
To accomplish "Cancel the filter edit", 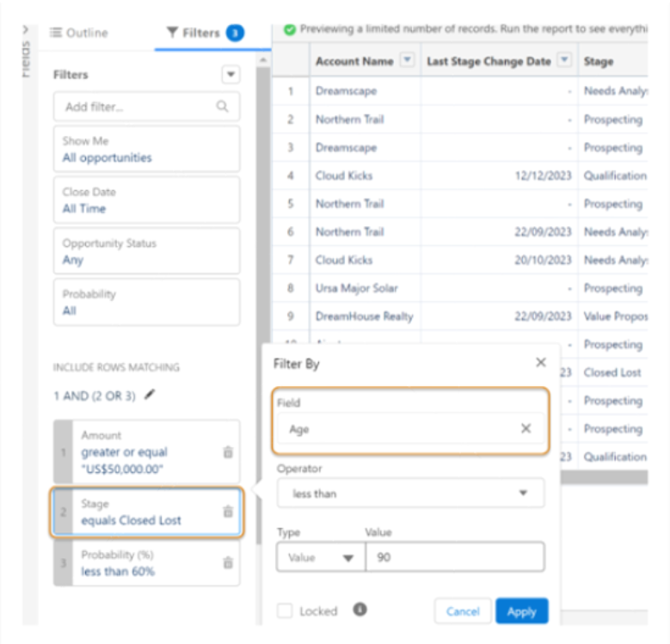I will pyautogui.click(x=463, y=611).
